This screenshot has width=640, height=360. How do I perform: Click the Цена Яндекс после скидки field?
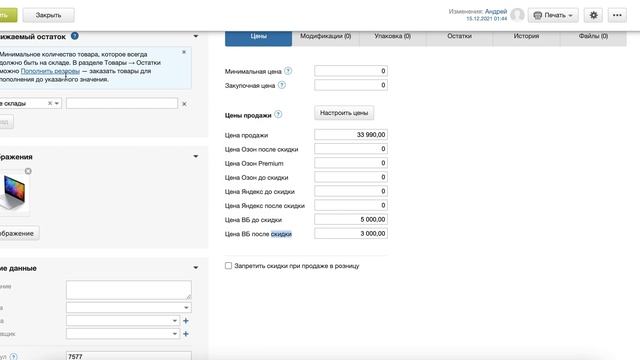351,205
